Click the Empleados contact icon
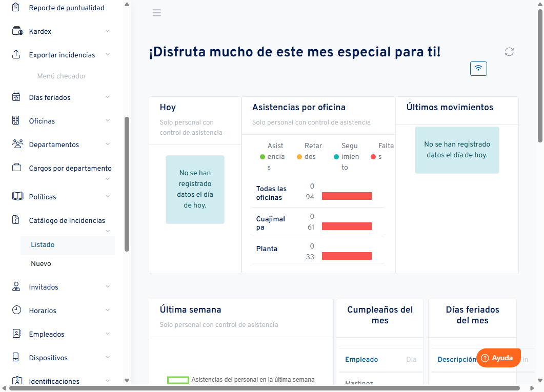The image size is (544, 392). click(16, 334)
